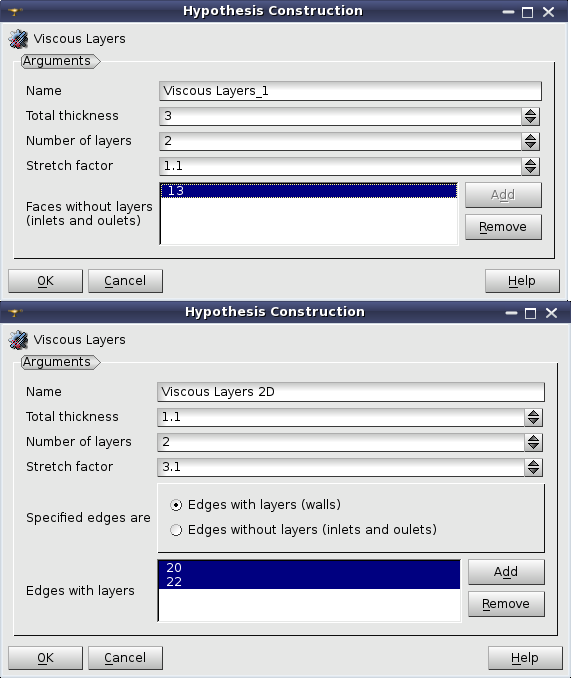Click the Name field containing Viscous Layers_1
571x678 pixels.
(350, 91)
